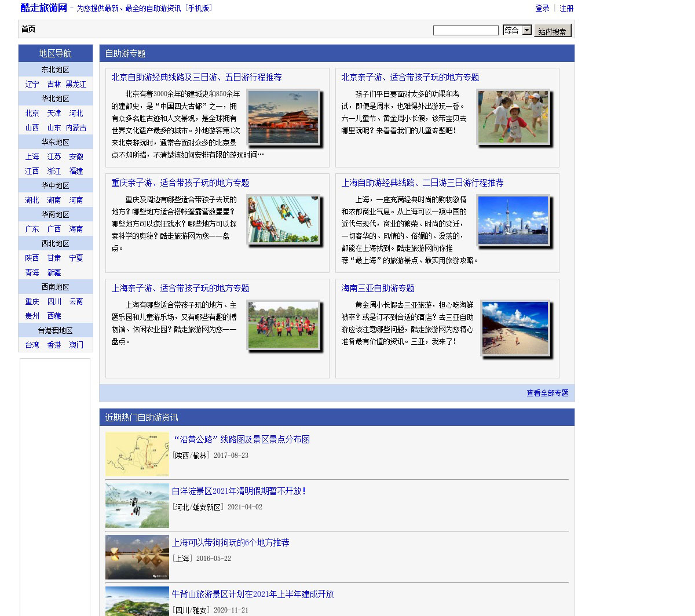Select 山东 in the region navigation
Screen dimensions: 695x616
(54, 127)
